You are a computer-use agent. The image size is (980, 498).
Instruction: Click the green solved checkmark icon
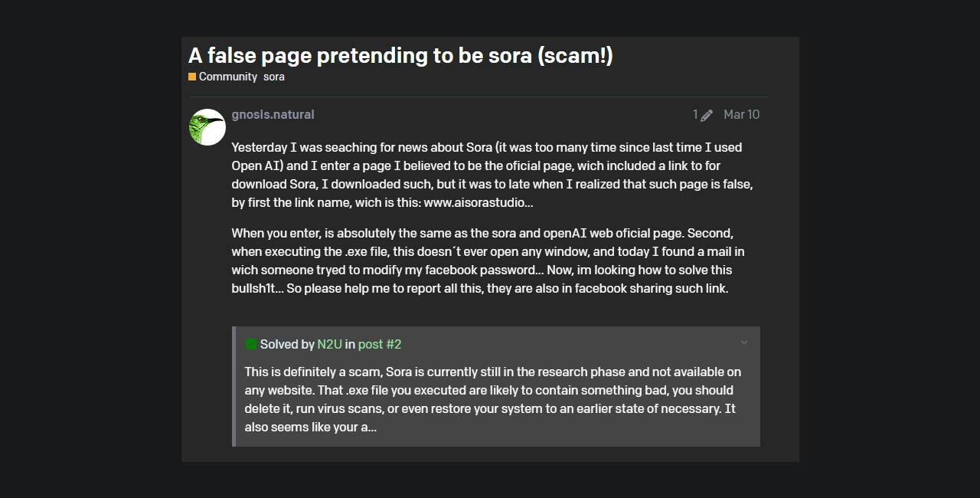tap(250, 344)
